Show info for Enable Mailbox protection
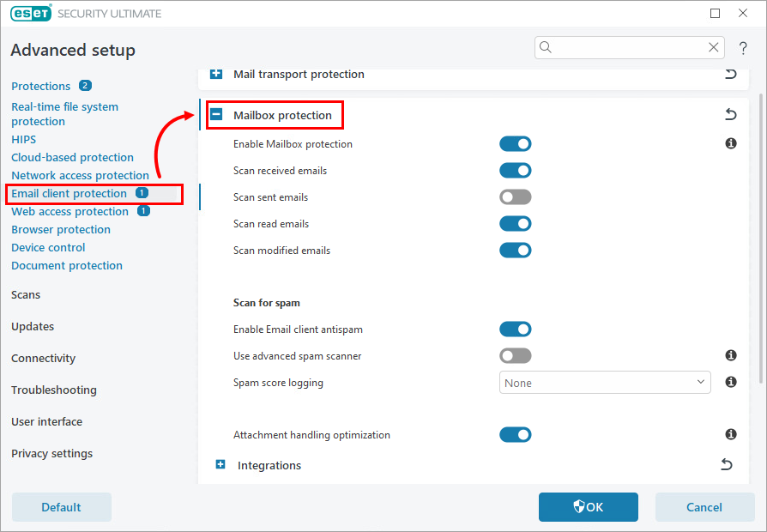767x532 pixels. click(731, 144)
